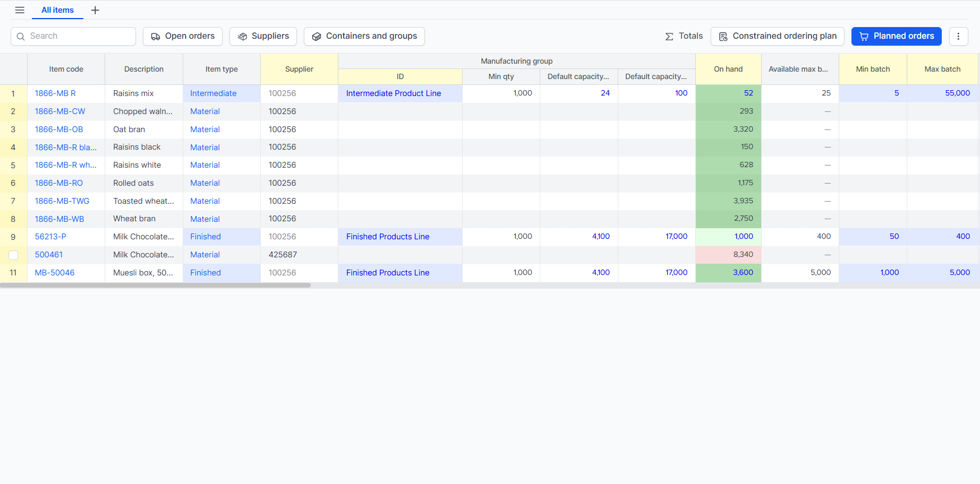The height and width of the screenshot is (484, 980).
Task: Click the Constrained ordering plan icon
Action: [x=723, y=37]
